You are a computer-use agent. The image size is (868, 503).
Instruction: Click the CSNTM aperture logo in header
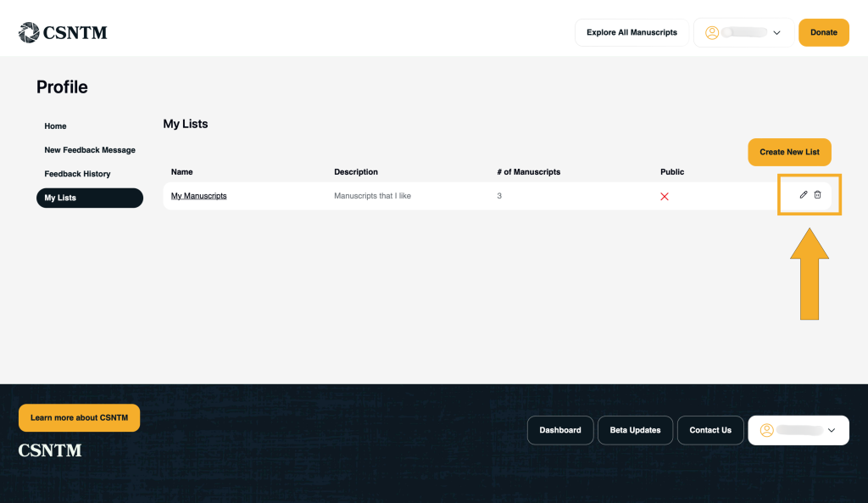pos(29,33)
